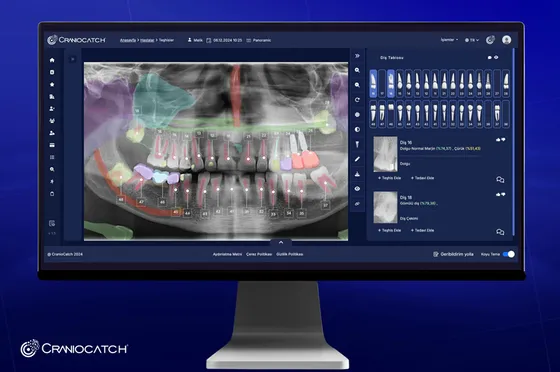Viewport: 560px width, 372px height.
Task: Open the card icon in left sidebar
Action: [x=52, y=145]
